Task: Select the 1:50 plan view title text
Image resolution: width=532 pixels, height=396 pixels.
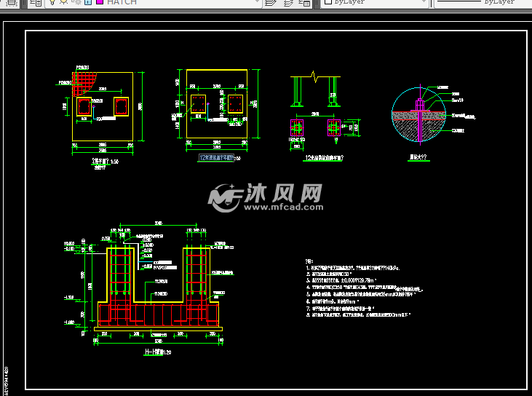Action: pos(106,162)
